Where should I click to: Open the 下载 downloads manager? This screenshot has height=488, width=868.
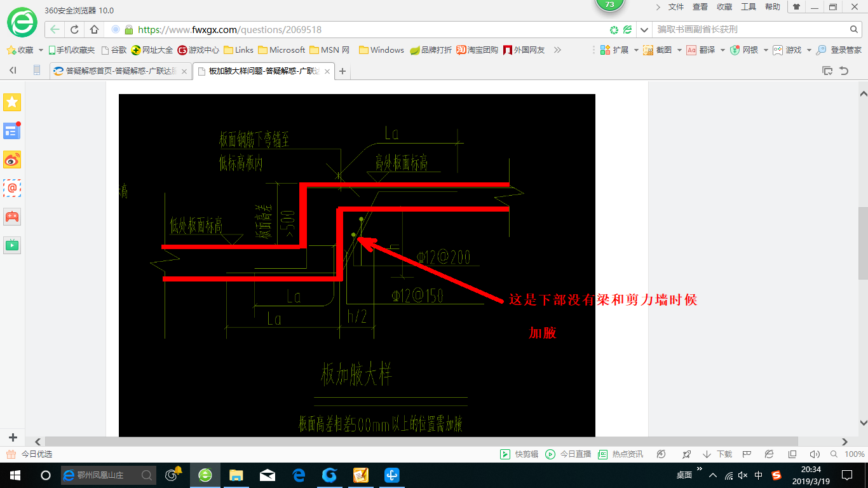point(717,454)
